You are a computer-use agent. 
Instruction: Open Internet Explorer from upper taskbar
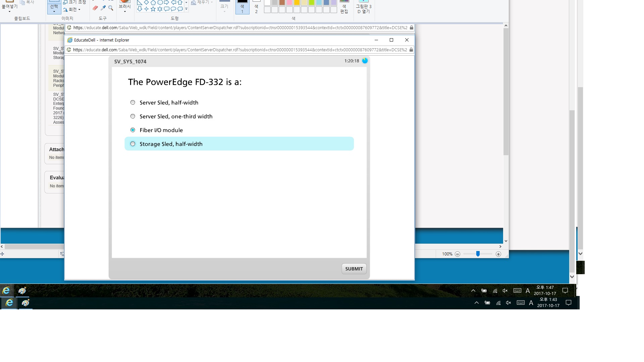click(x=6, y=291)
